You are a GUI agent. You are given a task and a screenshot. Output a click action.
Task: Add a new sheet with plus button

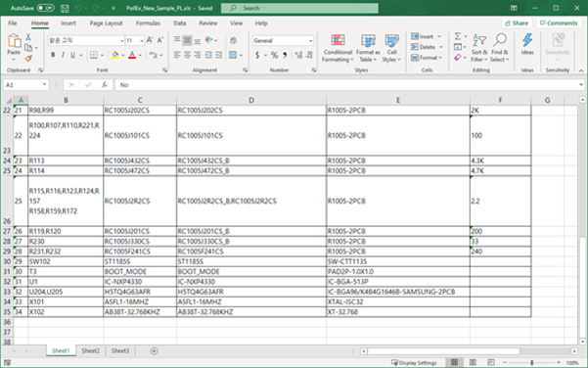pyautogui.click(x=154, y=350)
